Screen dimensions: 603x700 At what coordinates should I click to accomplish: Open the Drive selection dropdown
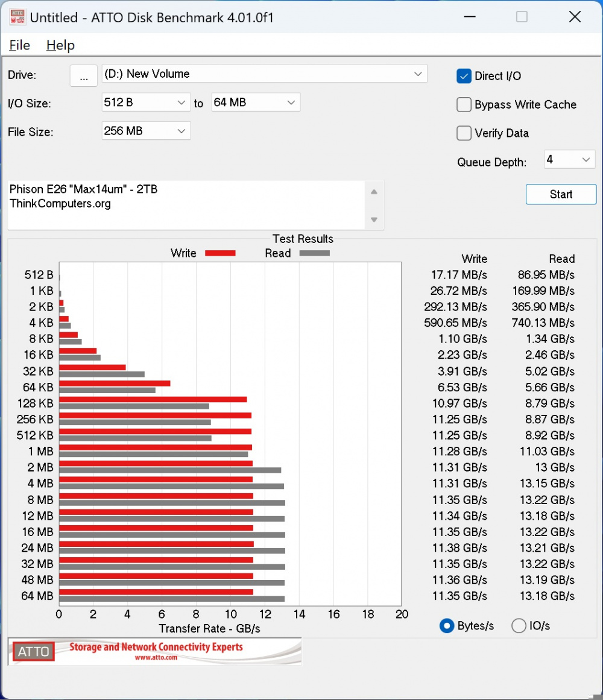pyautogui.click(x=264, y=74)
